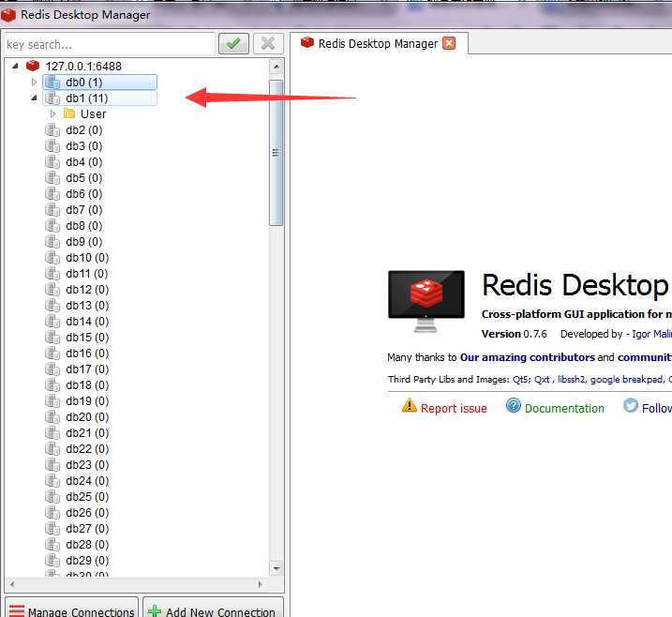Image resolution: width=672 pixels, height=617 pixels.
Task: Select db21 (0) in the tree
Action: click(87, 432)
